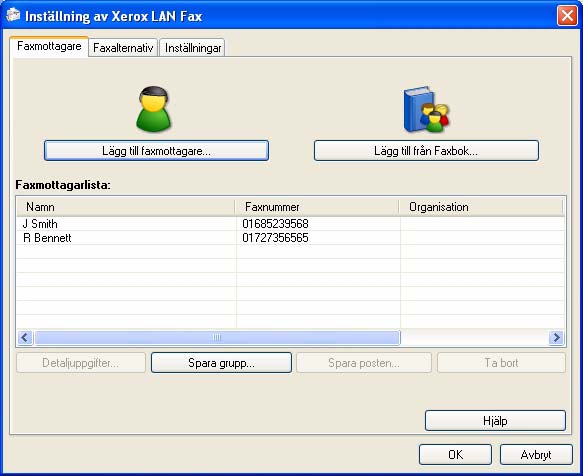583x476 pixels.
Task: Confirm the dialog with OK
Action: [455, 454]
